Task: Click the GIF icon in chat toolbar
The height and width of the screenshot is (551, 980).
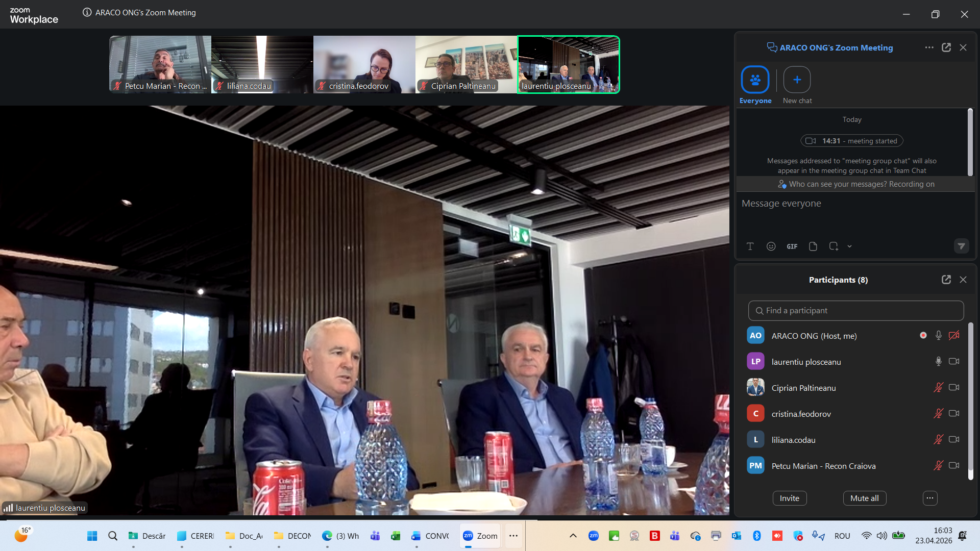Action: pos(792,246)
